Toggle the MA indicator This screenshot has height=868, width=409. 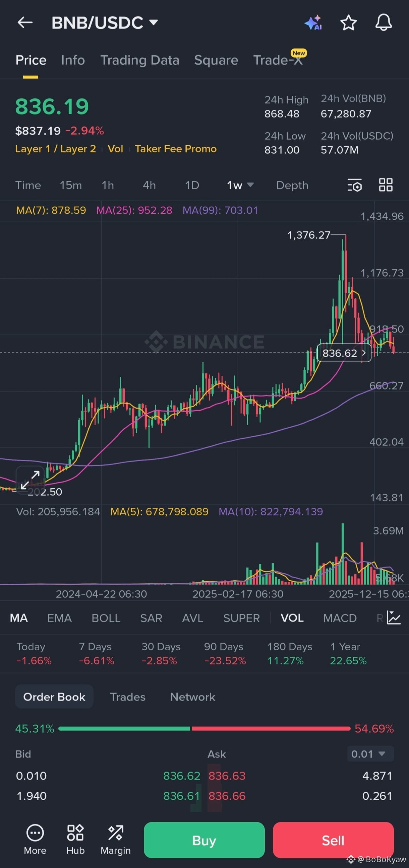click(x=19, y=618)
